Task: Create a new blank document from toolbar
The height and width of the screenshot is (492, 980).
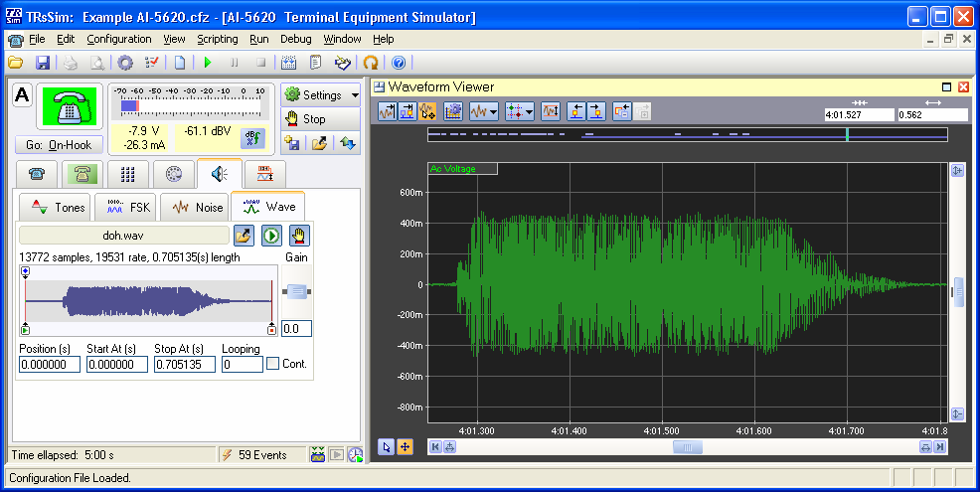Action: tap(180, 63)
